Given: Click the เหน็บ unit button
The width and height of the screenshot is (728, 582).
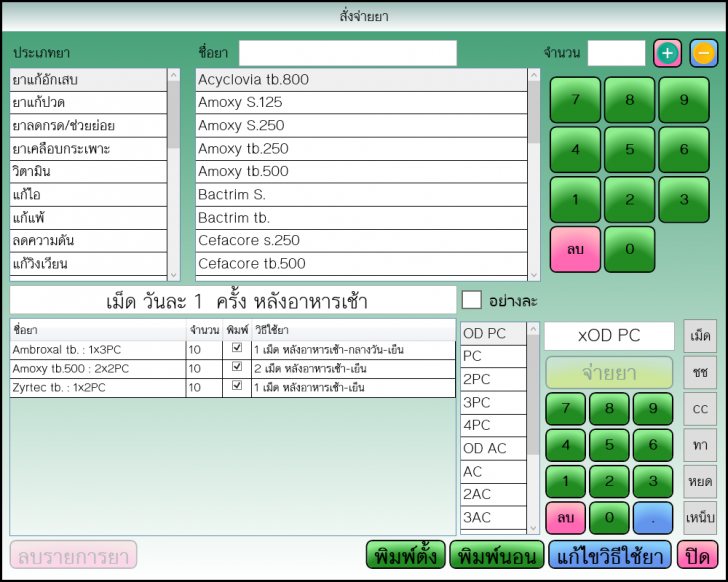Looking at the screenshot, I should tap(700, 517).
